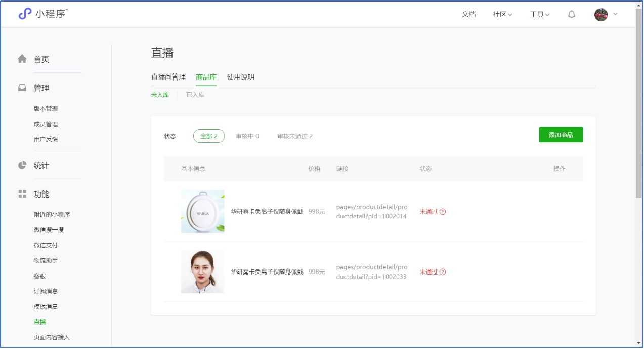Open 订阅消息 in sidebar

[x=46, y=291]
